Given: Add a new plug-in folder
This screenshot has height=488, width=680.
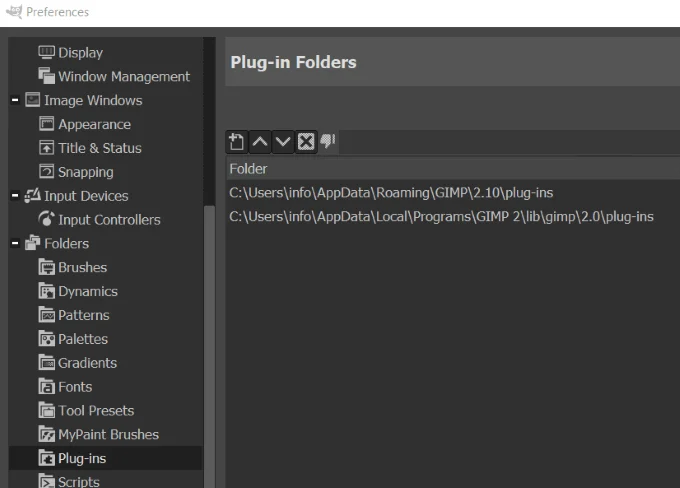Looking at the screenshot, I should click(237, 142).
